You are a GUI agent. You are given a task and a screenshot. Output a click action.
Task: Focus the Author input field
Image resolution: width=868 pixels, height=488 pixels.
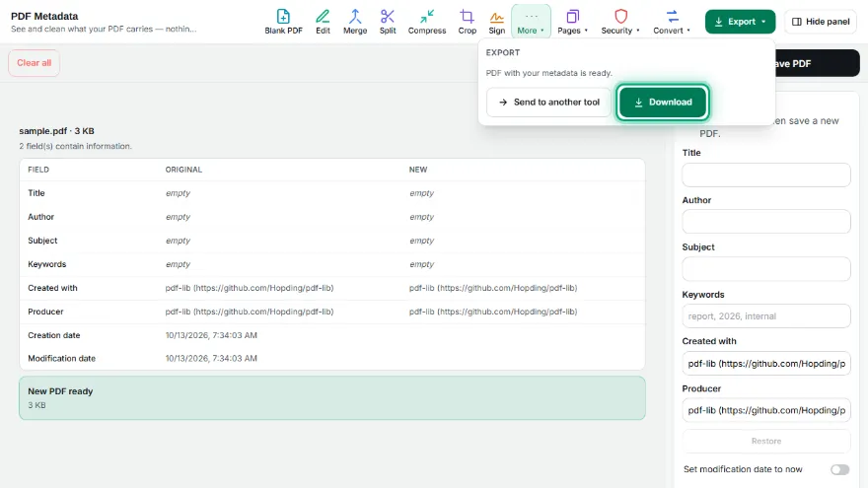pyautogui.click(x=766, y=221)
